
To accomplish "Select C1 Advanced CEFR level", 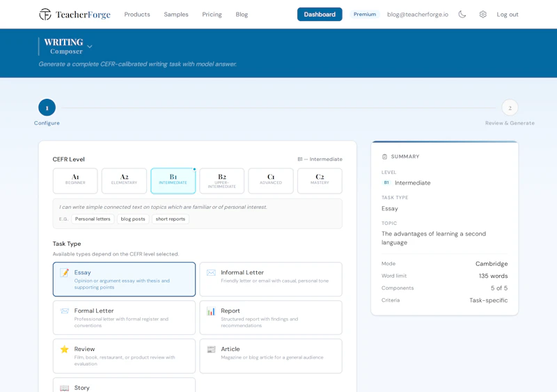I will [x=271, y=181].
